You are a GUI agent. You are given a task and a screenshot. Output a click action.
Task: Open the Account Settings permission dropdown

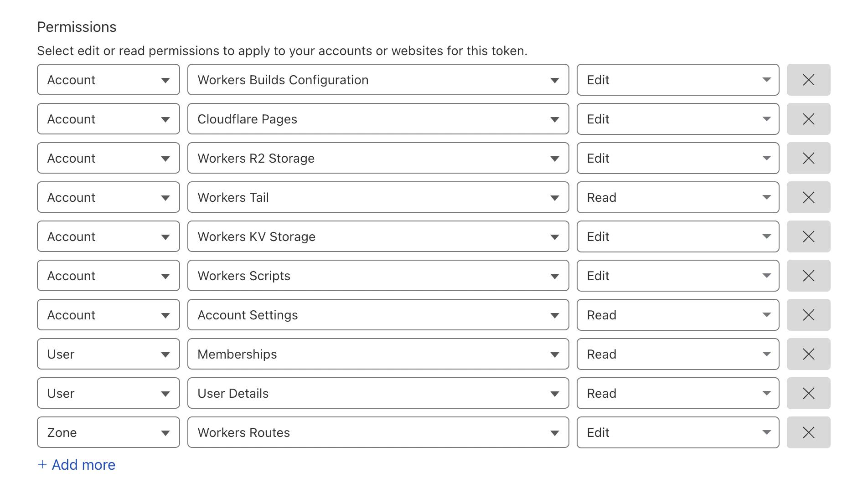pyautogui.click(x=378, y=315)
